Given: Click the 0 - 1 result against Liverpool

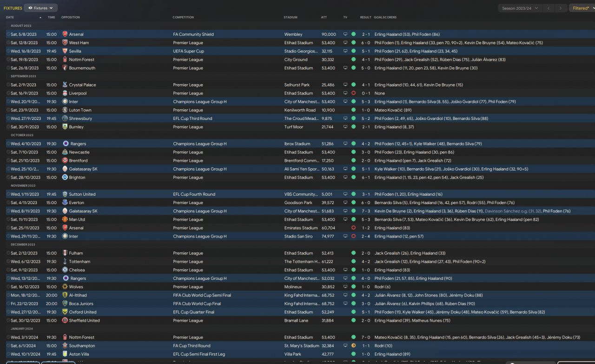Looking at the screenshot, I should click(366, 93).
